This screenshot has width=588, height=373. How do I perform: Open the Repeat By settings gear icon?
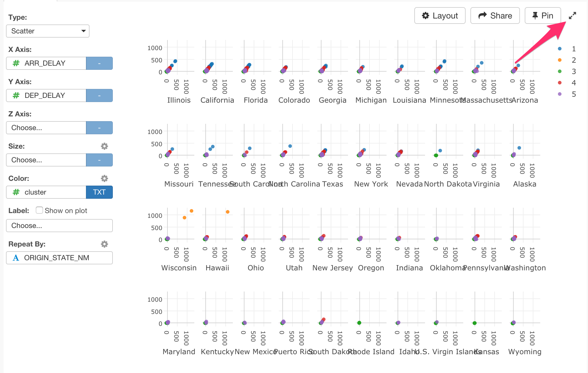coord(104,244)
